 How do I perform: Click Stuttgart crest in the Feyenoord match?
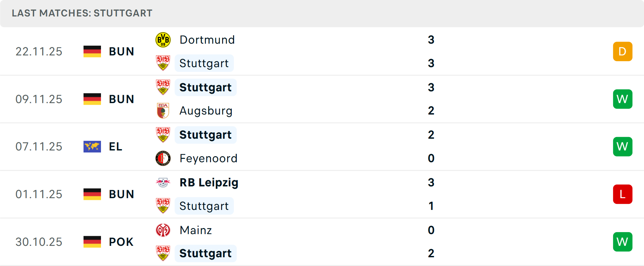(163, 135)
